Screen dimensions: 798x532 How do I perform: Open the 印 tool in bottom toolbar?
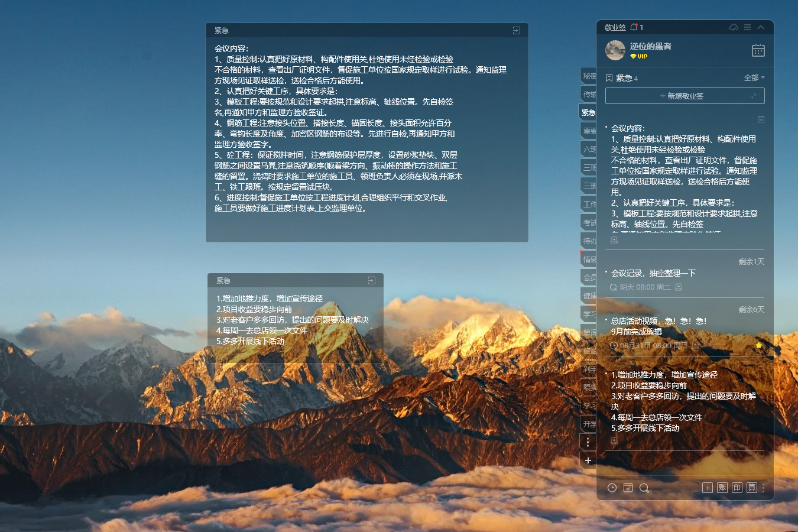pos(737,488)
